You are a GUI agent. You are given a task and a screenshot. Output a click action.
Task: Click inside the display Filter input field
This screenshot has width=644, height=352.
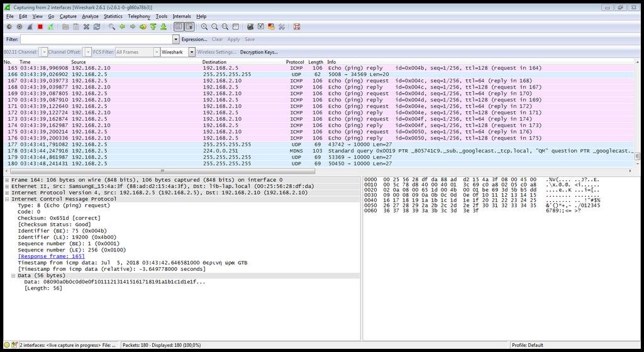[96, 40]
